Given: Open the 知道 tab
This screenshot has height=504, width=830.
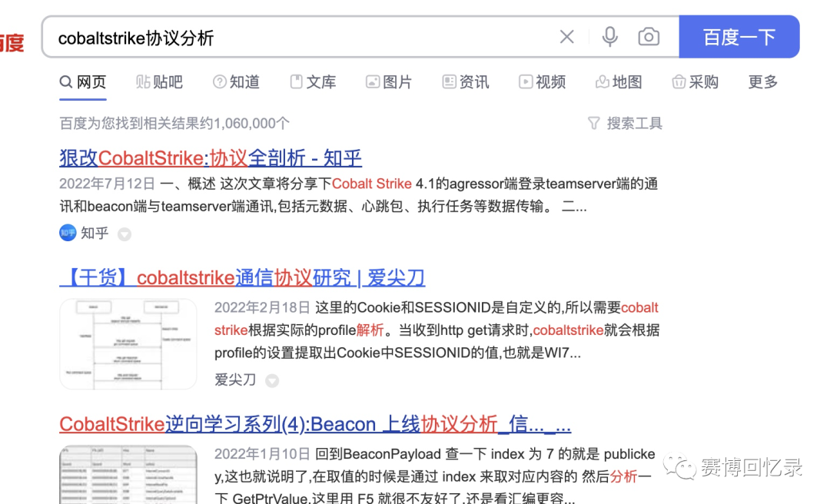Looking at the screenshot, I should coord(236,82).
